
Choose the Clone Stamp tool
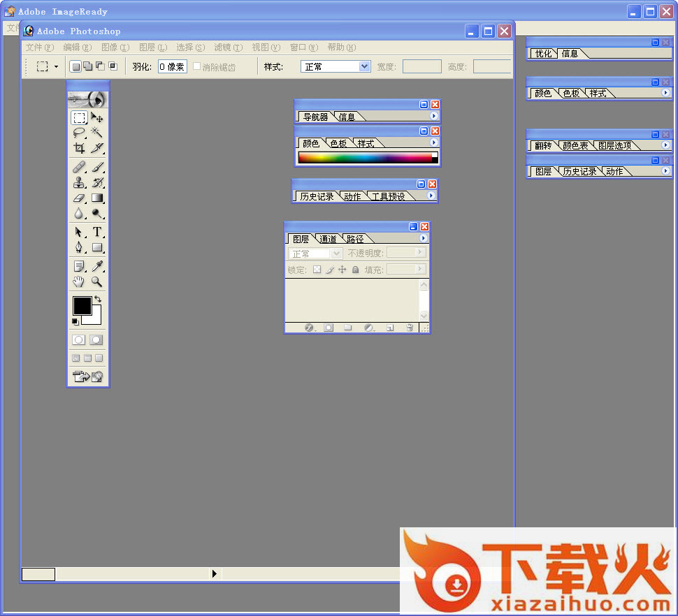coord(79,182)
